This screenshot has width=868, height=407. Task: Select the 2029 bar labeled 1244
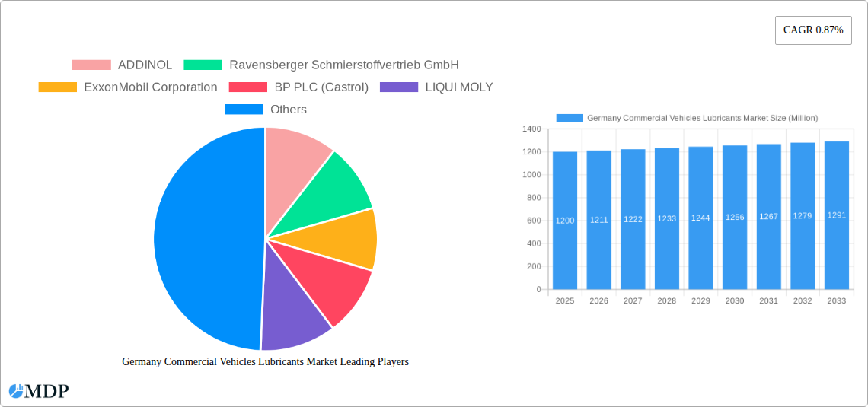coord(700,218)
